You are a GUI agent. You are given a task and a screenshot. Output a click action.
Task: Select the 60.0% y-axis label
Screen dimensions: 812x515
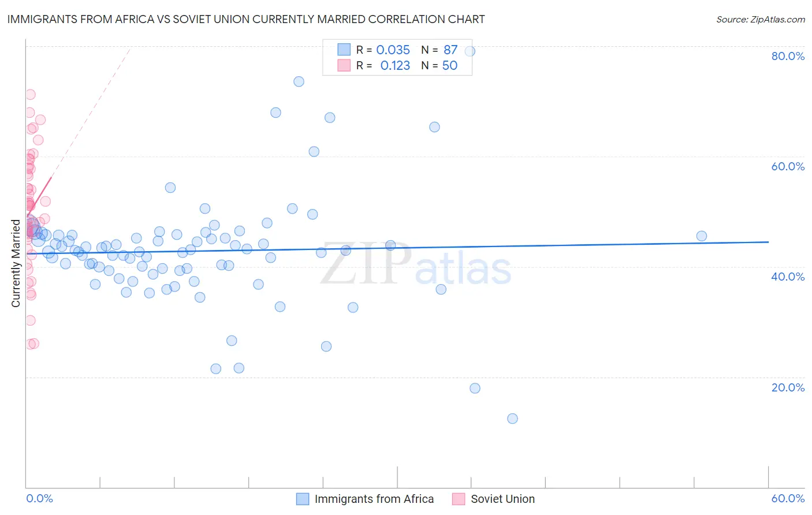click(x=788, y=166)
